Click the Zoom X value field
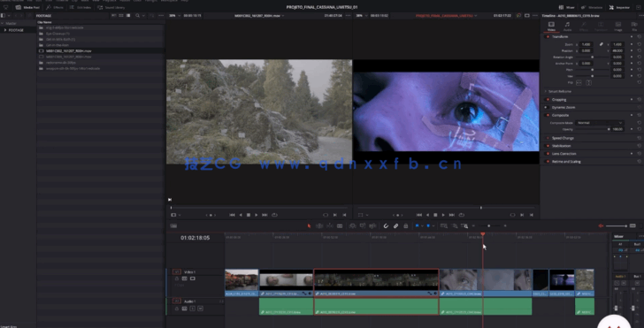Image resolution: width=644 pixels, height=328 pixels. 586,44
